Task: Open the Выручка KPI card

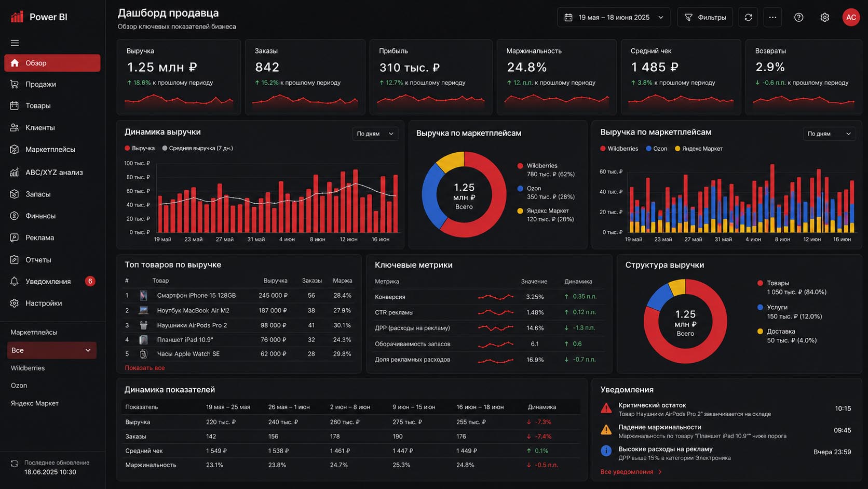Action: (x=179, y=77)
